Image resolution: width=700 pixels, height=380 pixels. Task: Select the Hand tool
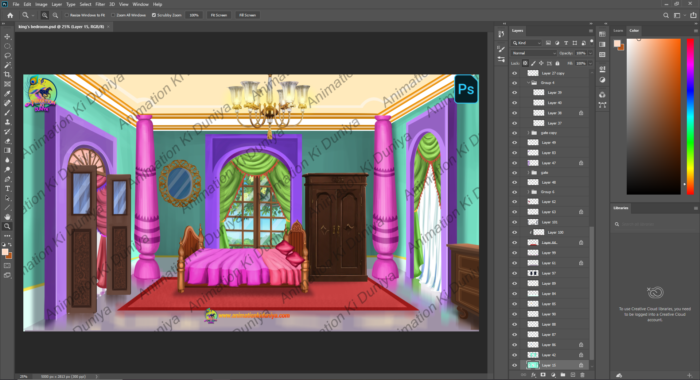[7, 217]
